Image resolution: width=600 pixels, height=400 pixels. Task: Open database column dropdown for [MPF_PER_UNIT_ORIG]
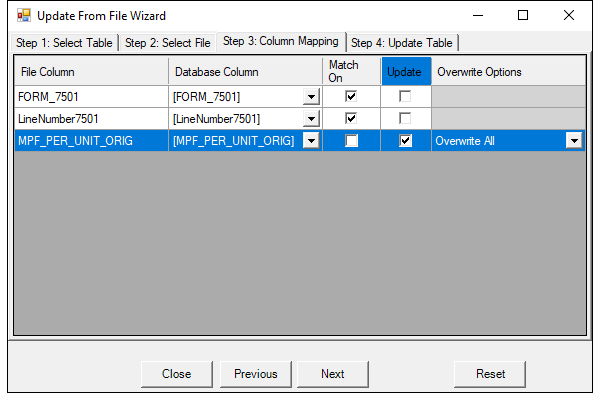click(311, 140)
